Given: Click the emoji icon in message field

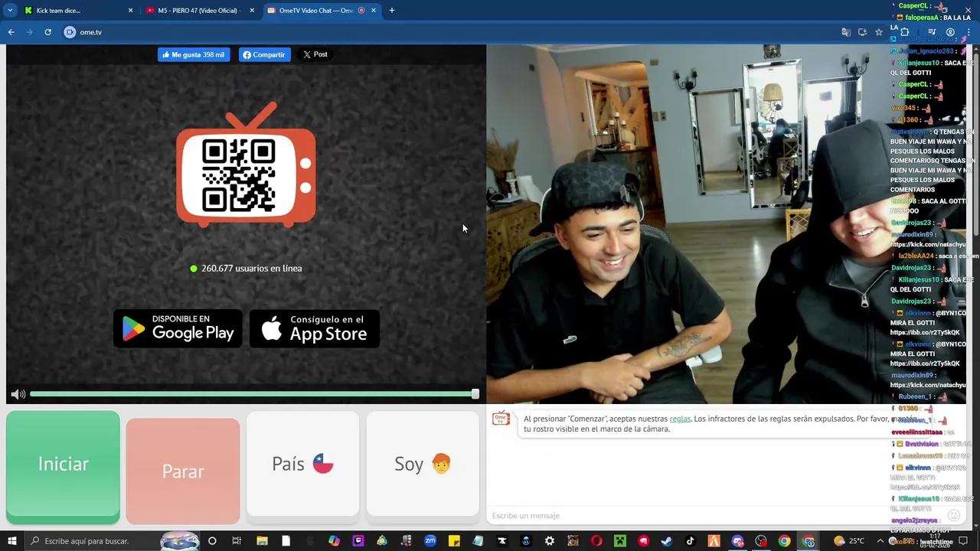Looking at the screenshot, I should click(x=953, y=516).
